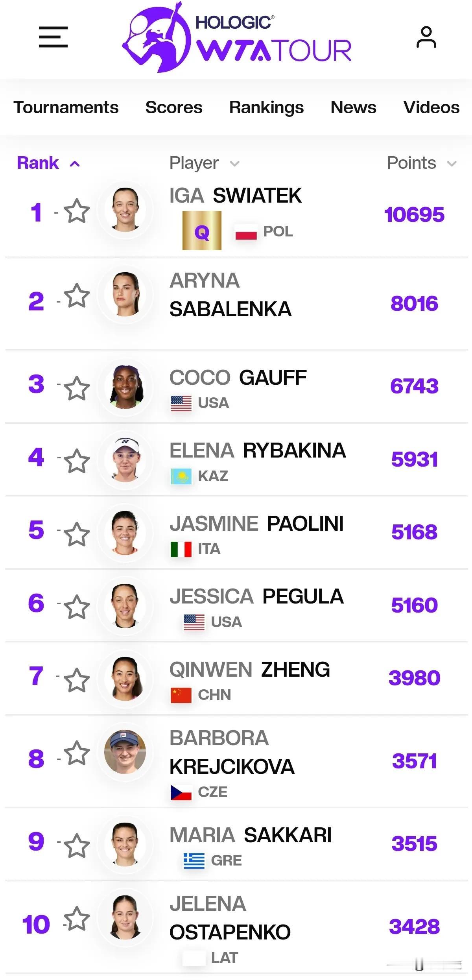Sort by Rank using the up chevron

pyautogui.click(x=75, y=164)
